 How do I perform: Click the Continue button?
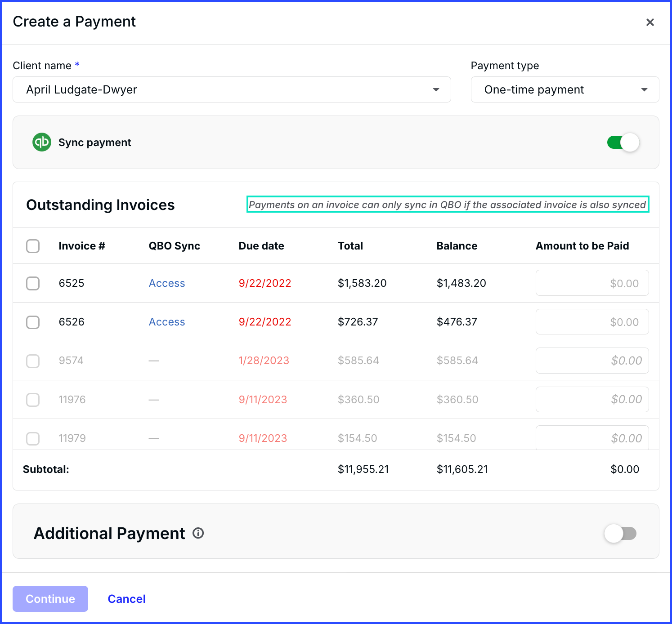point(50,599)
